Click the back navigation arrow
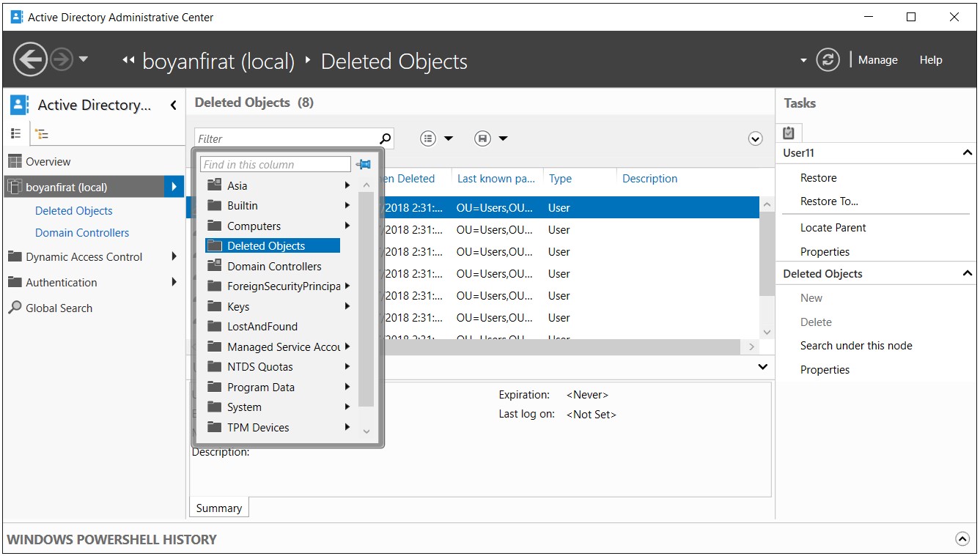The image size is (980, 556). click(x=30, y=59)
